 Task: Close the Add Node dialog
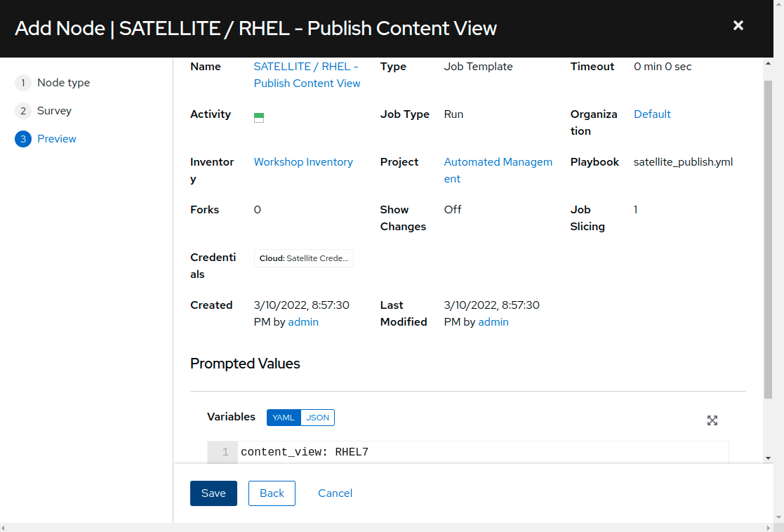point(738,25)
